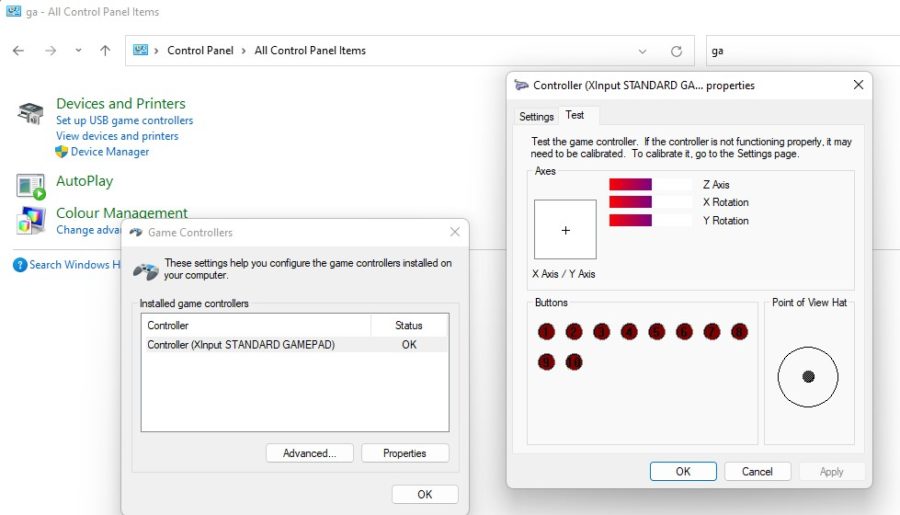Refresh the Control Panel view
900x515 pixels.
tap(677, 51)
